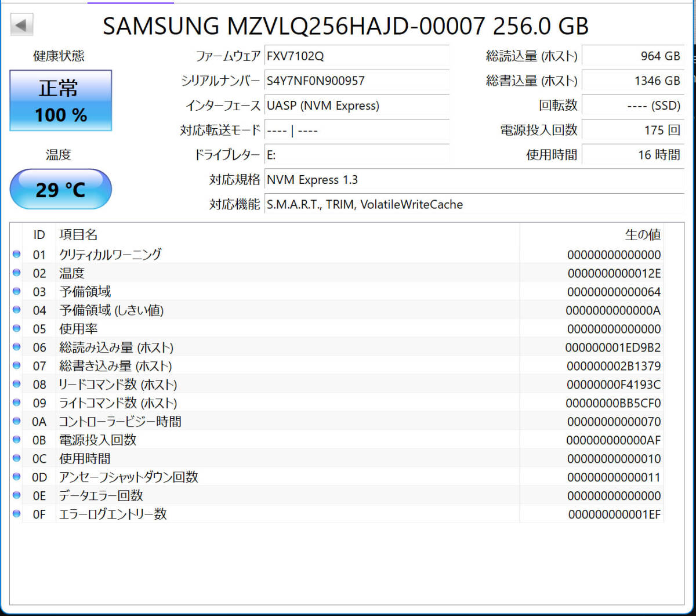Select the ライトコマンド数 (ホスト) attribute name
The image size is (696, 616).
[118, 403]
